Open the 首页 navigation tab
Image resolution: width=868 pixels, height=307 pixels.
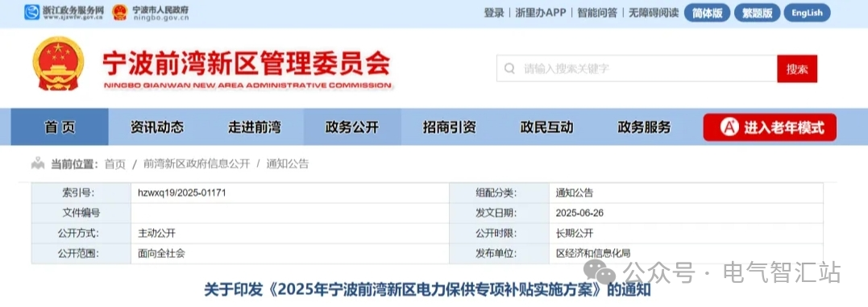[60, 127]
